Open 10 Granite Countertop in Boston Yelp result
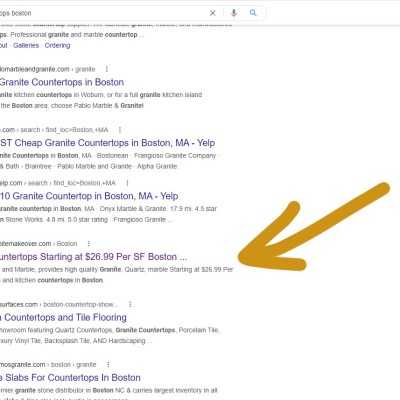Image resolution: width=400 pixels, height=400 pixels. 89,196
